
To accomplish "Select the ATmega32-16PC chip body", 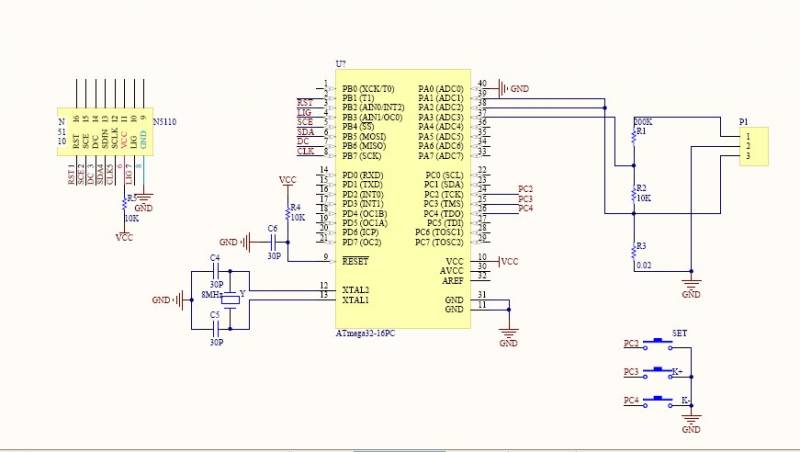I will (x=403, y=199).
